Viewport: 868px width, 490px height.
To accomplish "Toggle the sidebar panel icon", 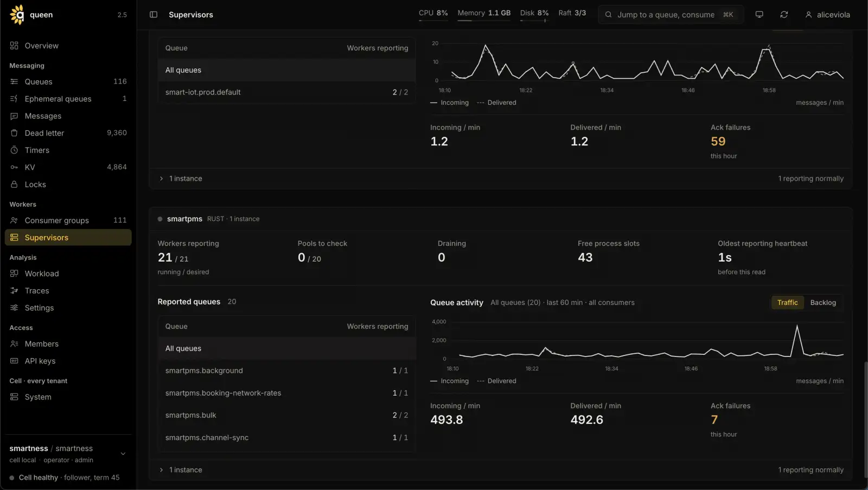I will coord(154,15).
